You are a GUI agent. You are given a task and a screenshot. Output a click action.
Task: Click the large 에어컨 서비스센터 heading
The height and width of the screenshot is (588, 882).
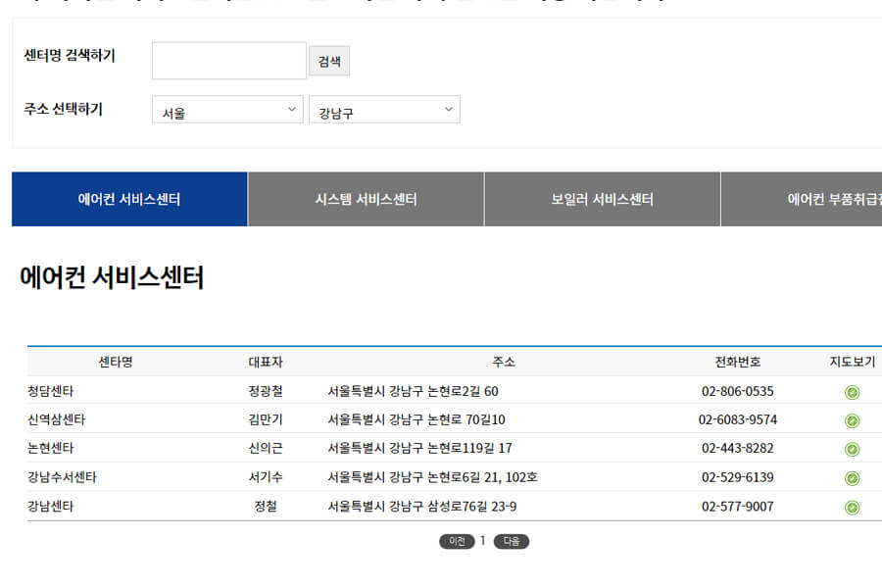coord(112,277)
